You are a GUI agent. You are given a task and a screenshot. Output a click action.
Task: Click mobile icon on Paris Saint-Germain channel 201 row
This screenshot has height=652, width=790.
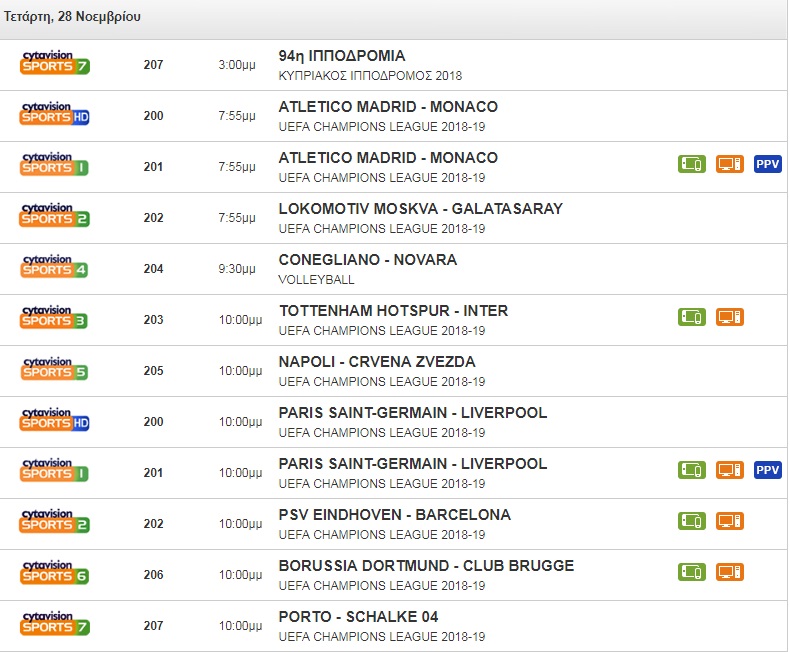(692, 471)
